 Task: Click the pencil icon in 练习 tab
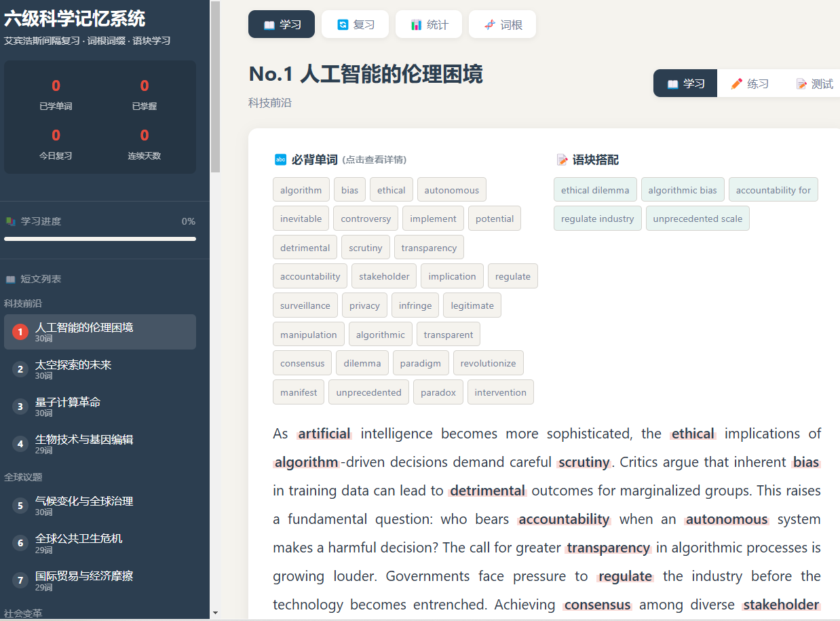pos(736,84)
